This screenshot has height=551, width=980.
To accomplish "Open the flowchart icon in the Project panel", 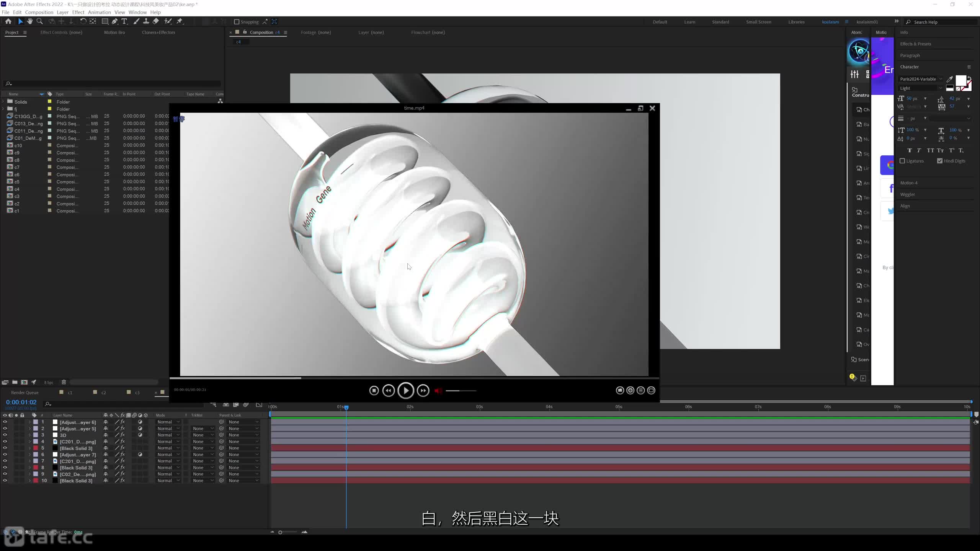I will point(220,101).
